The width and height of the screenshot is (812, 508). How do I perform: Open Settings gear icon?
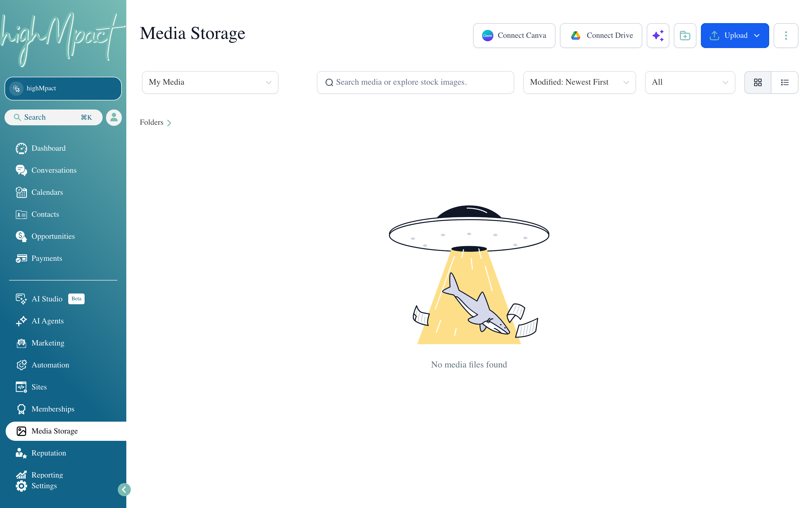point(21,486)
